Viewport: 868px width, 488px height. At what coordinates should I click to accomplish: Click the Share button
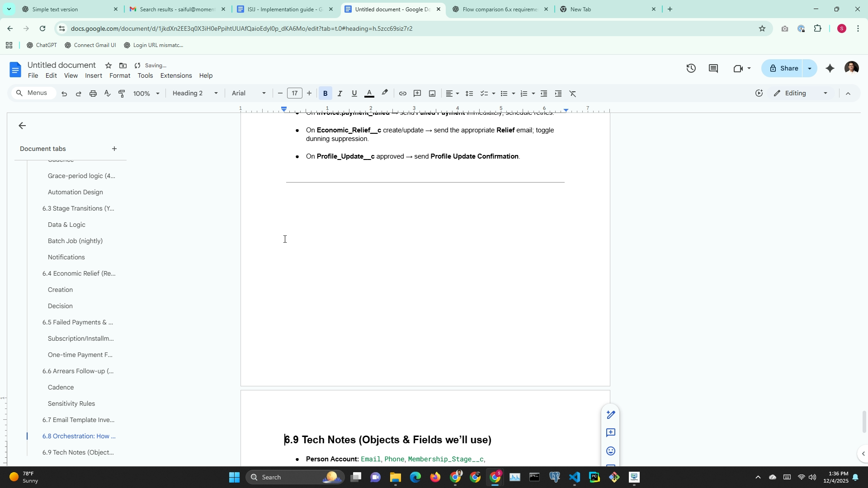784,68
